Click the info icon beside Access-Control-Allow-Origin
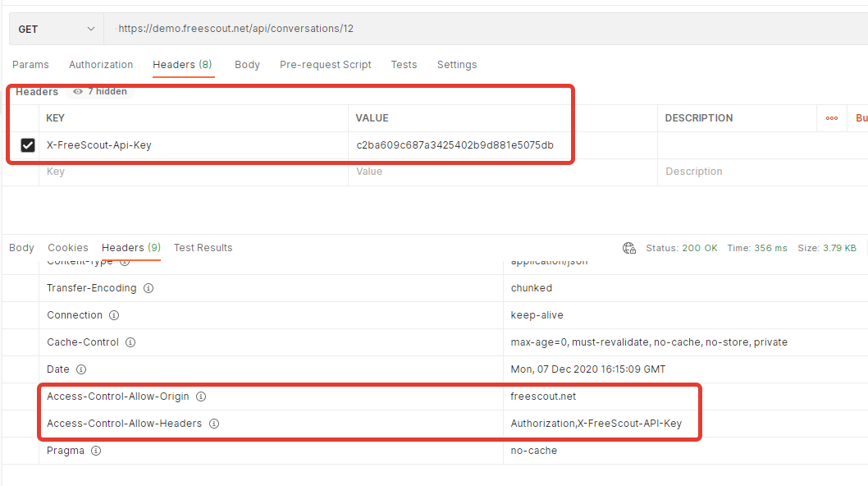The width and height of the screenshot is (868, 486). (x=201, y=397)
